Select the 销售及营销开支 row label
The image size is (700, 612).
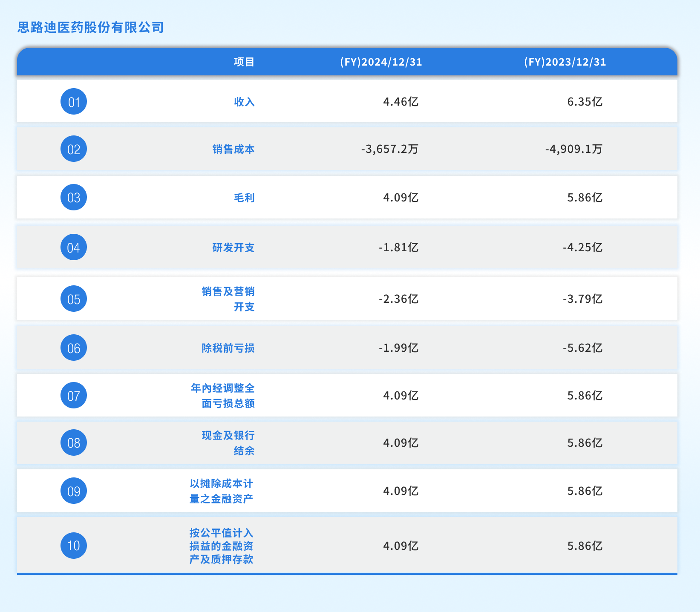pyautogui.click(x=228, y=299)
